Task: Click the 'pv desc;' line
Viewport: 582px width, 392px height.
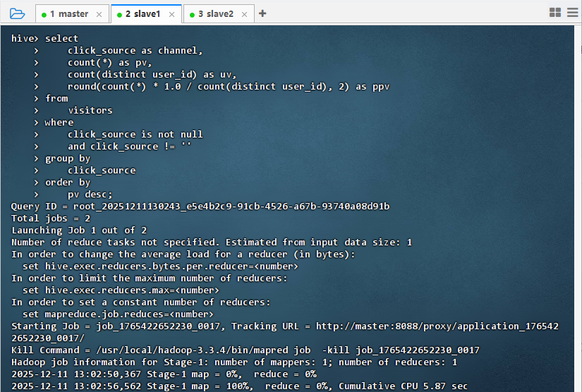Action: (90, 195)
